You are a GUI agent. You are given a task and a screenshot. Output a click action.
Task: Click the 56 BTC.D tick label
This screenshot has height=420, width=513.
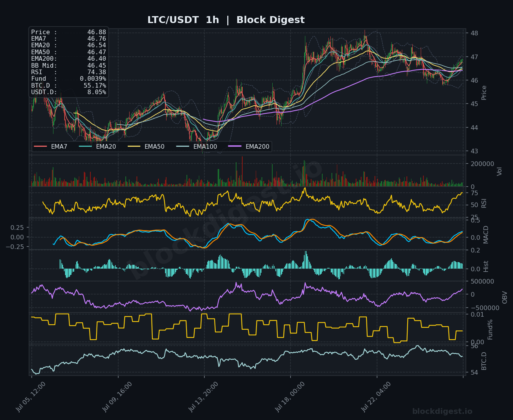point(474,346)
